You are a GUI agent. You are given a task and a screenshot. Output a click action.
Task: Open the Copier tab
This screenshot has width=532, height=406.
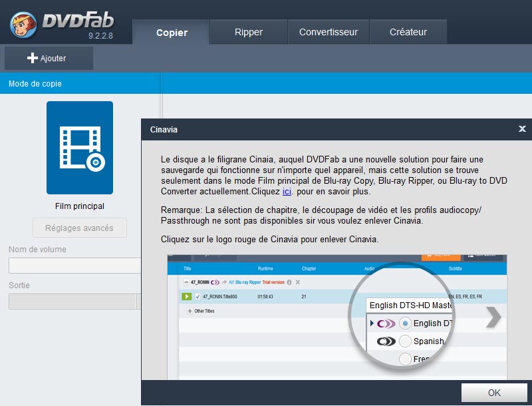(172, 33)
